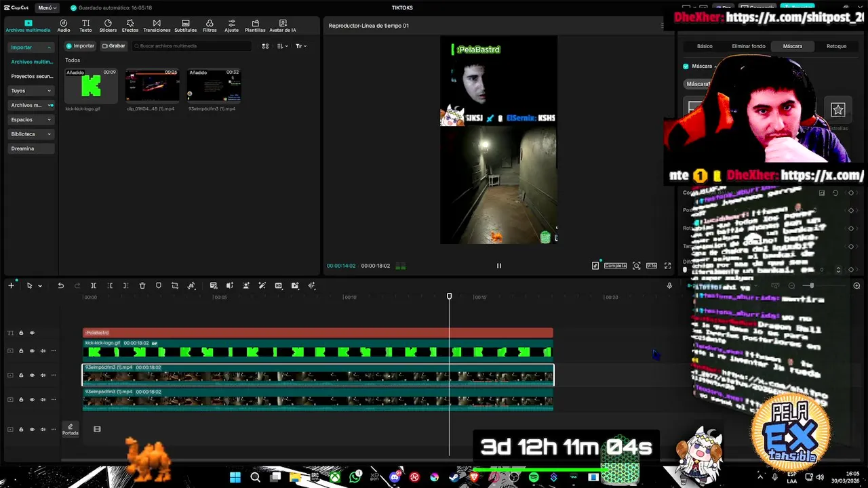Click the grid view icon in media panel

coord(265,46)
